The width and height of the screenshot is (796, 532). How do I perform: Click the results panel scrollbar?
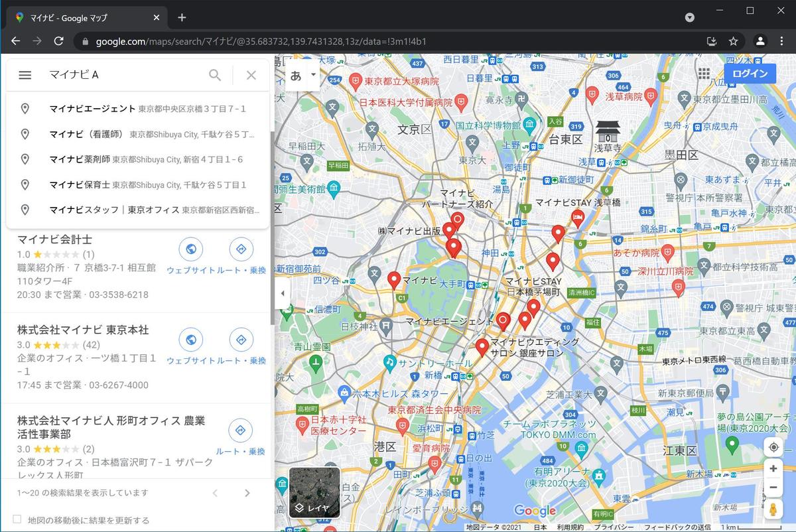pyautogui.click(x=272, y=228)
